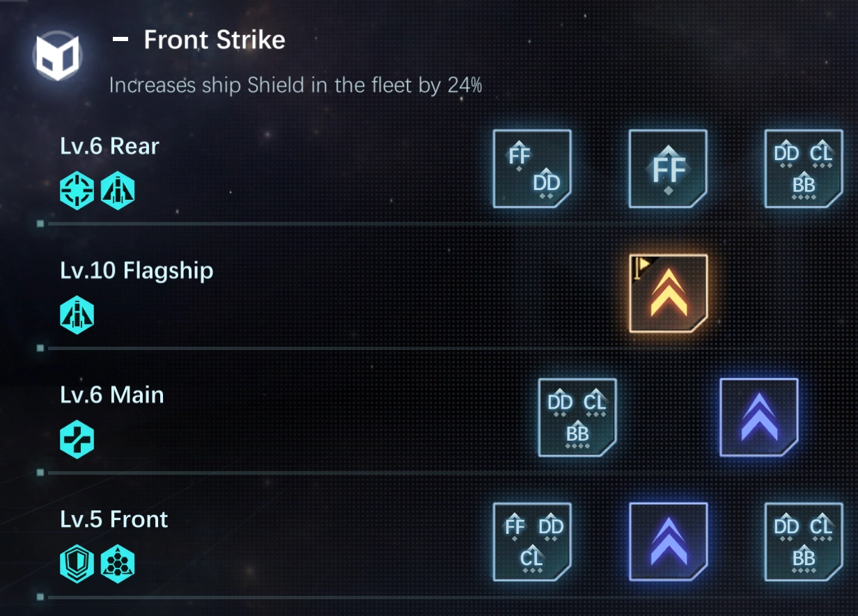858x616 pixels.
Task: Click the crosshair icon under Lv.6 Rear
Action: coord(77,191)
